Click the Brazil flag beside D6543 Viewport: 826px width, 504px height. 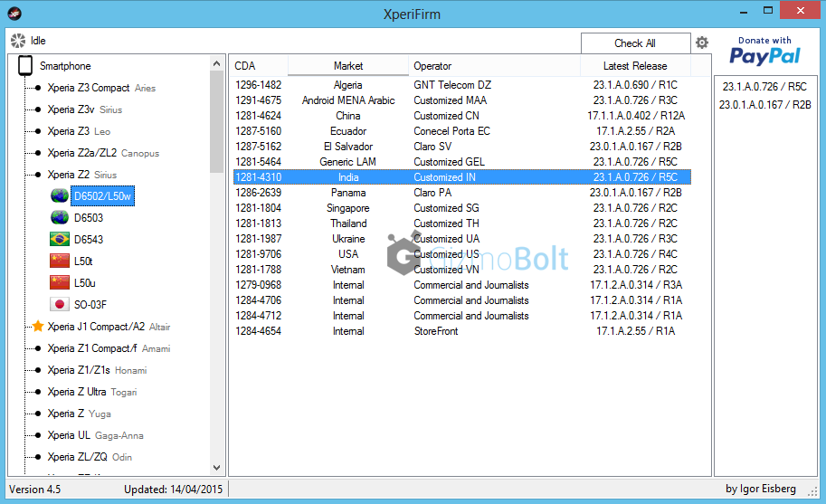(x=60, y=239)
